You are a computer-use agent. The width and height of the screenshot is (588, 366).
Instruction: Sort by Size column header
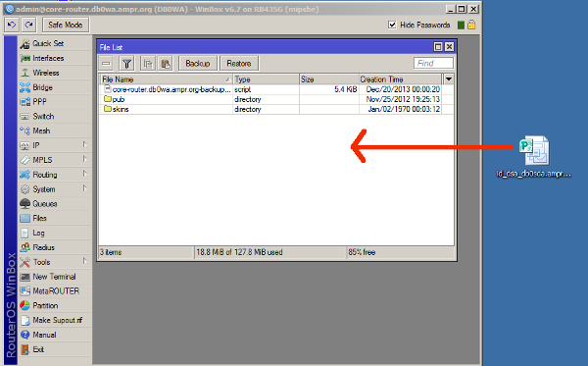[329, 79]
